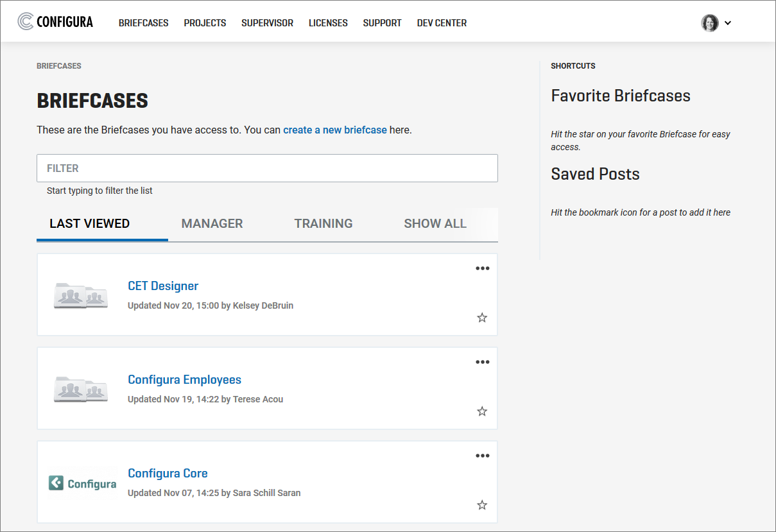This screenshot has width=776, height=532.
Task: Focus the Filter input field
Action: 267,168
